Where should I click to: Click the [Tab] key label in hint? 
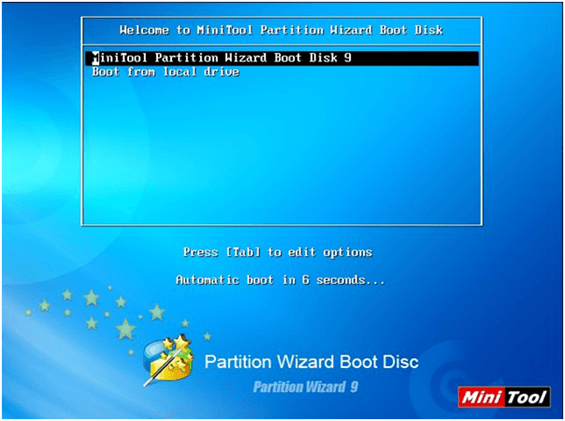tap(243, 252)
